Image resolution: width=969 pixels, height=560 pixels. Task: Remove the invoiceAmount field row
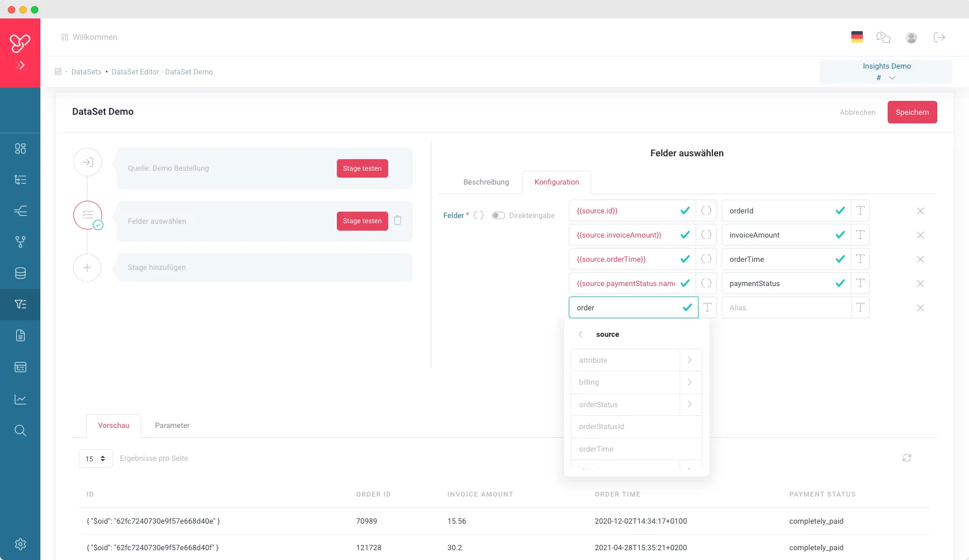921,235
